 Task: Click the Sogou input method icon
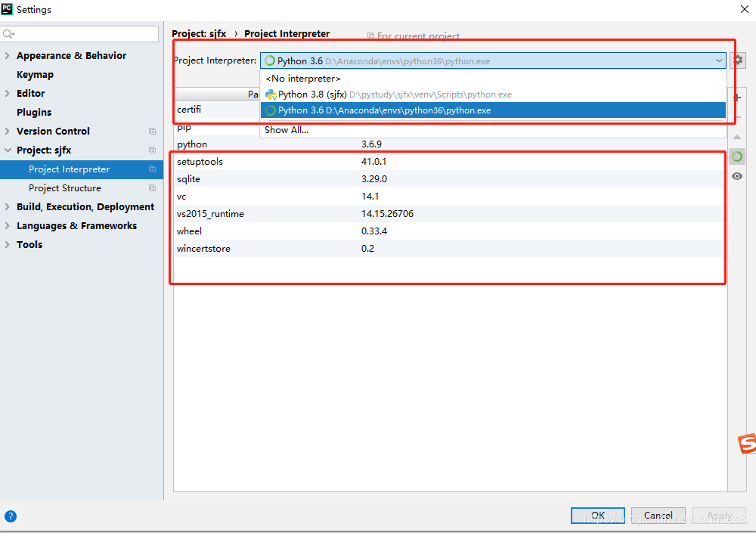click(747, 443)
